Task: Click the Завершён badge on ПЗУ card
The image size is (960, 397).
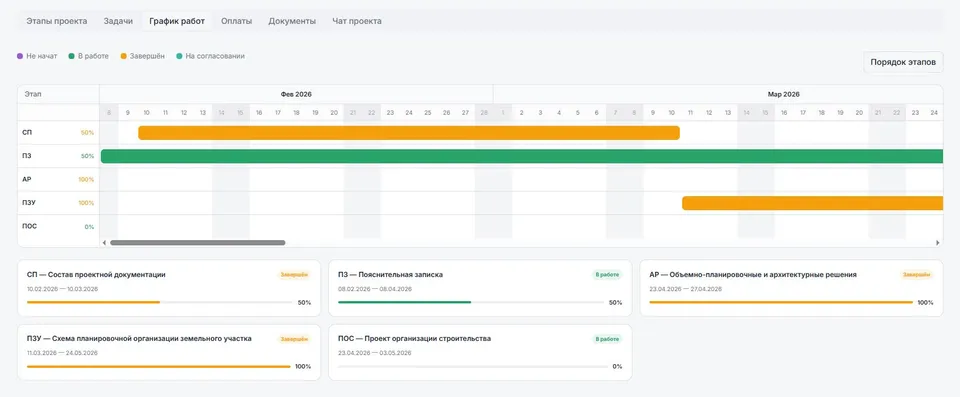Action: [294, 339]
